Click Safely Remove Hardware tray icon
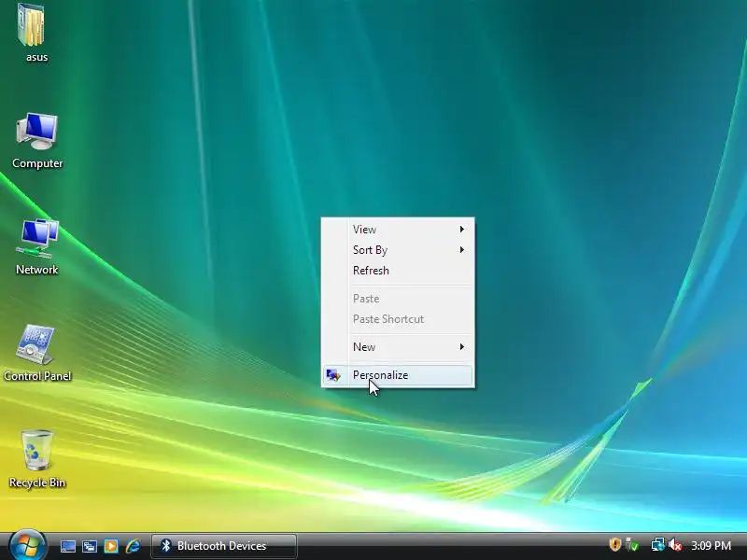The width and height of the screenshot is (747, 560). (x=632, y=545)
